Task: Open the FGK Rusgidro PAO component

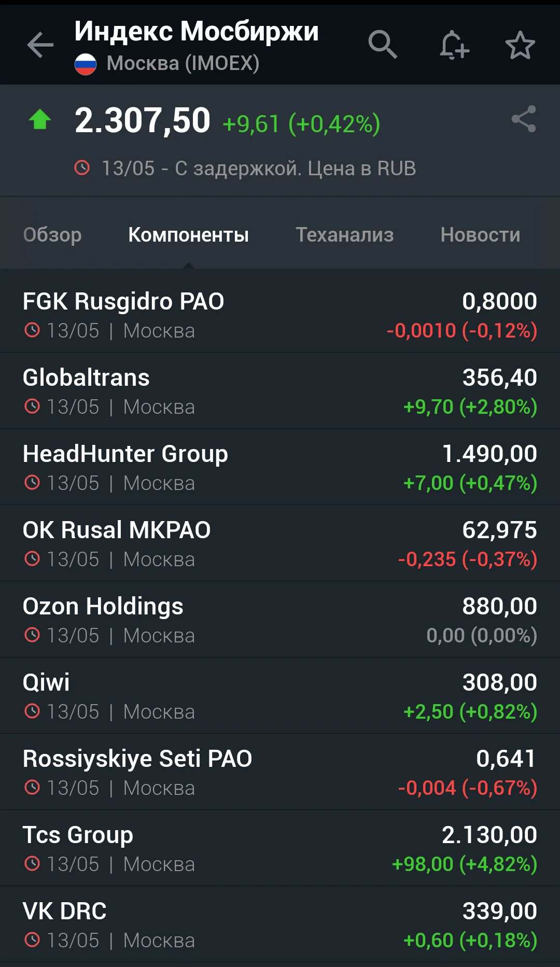Action: [280, 315]
